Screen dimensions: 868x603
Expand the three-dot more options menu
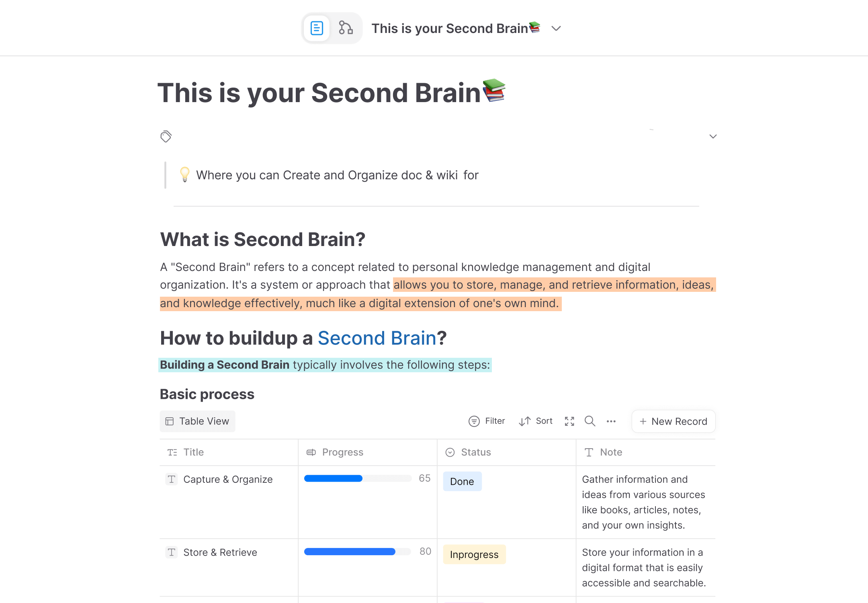tap(611, 421)
